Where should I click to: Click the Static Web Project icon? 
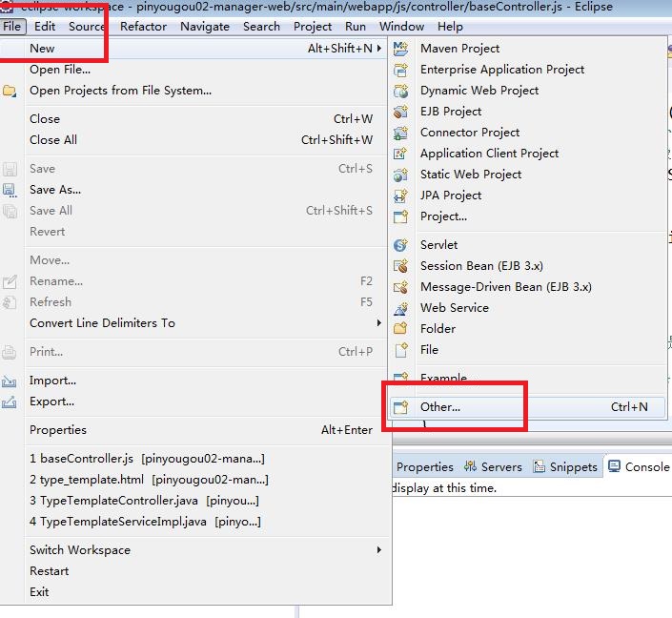(400, 175)
